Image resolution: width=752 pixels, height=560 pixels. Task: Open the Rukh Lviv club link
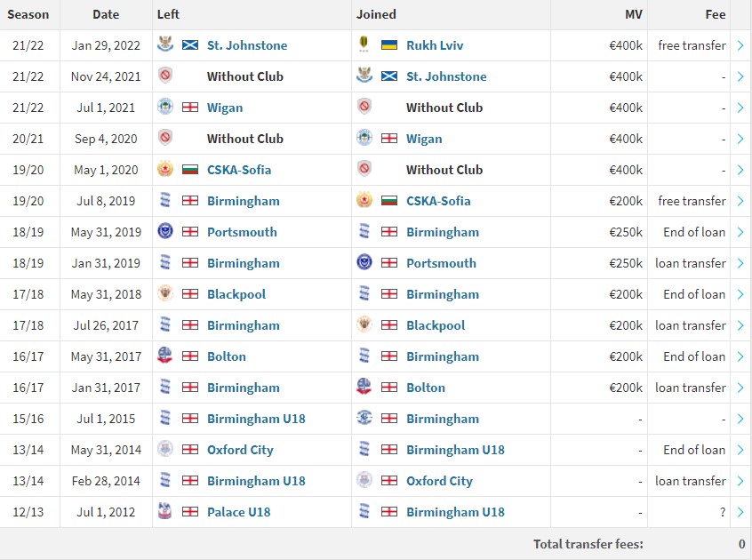pyautogui.click(x=435, y=45)
